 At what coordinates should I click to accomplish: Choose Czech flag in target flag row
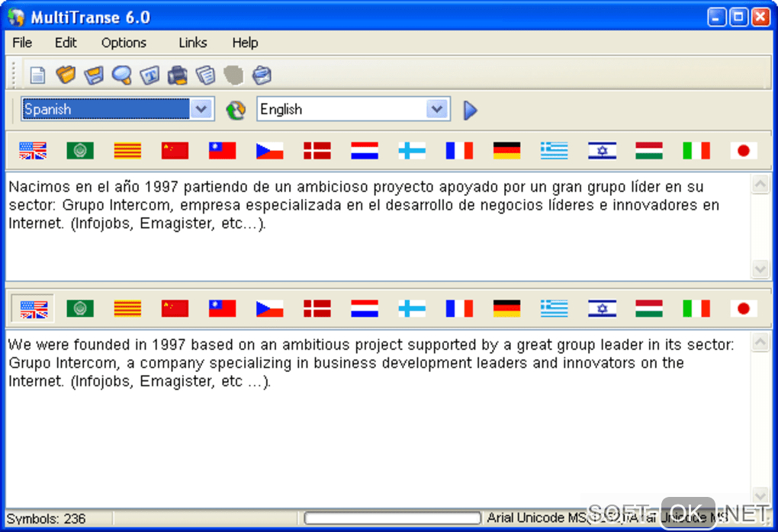pyautogui.click(x=269, y=309)
